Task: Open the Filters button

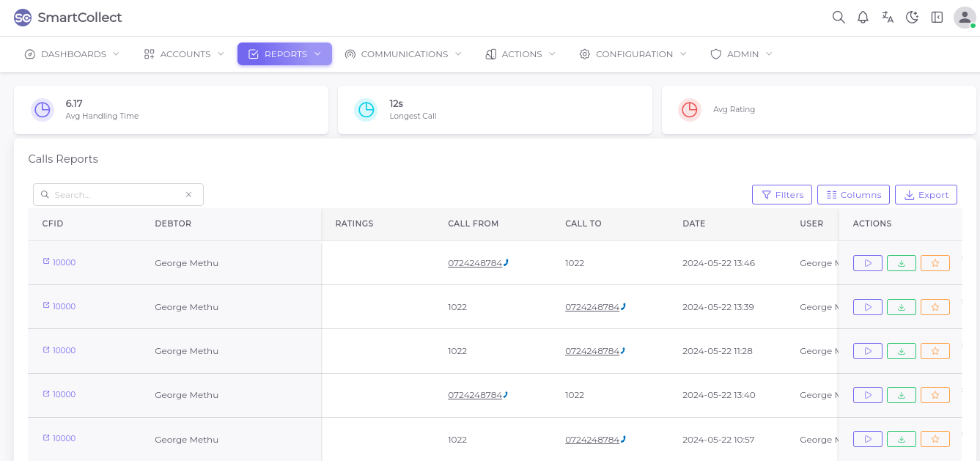Action: 782,195
